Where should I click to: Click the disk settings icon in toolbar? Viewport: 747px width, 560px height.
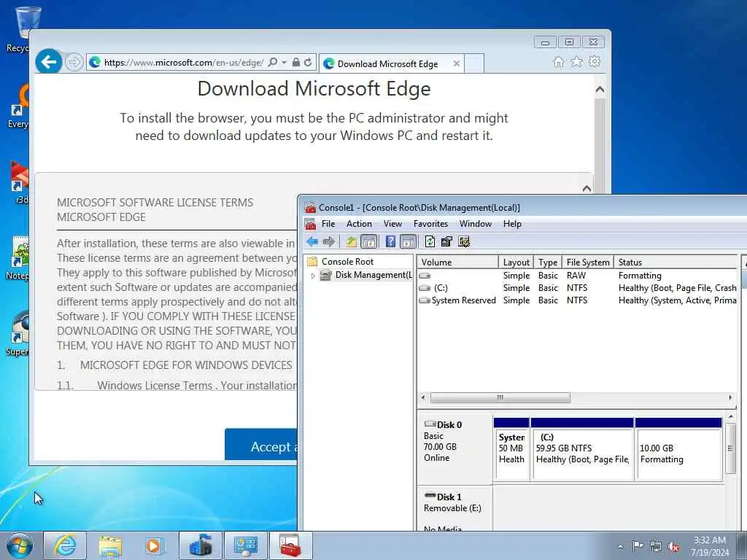[x=464, y=242]
